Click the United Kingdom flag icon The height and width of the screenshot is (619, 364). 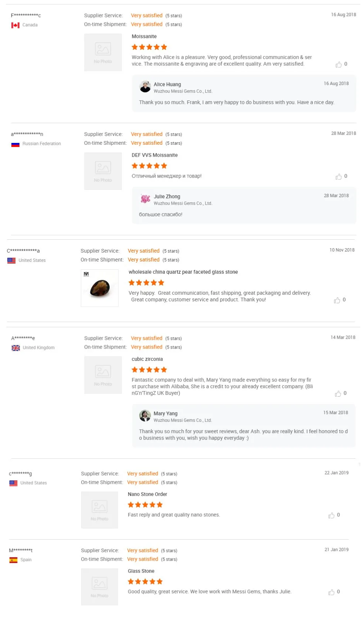(x=16, y=348)
